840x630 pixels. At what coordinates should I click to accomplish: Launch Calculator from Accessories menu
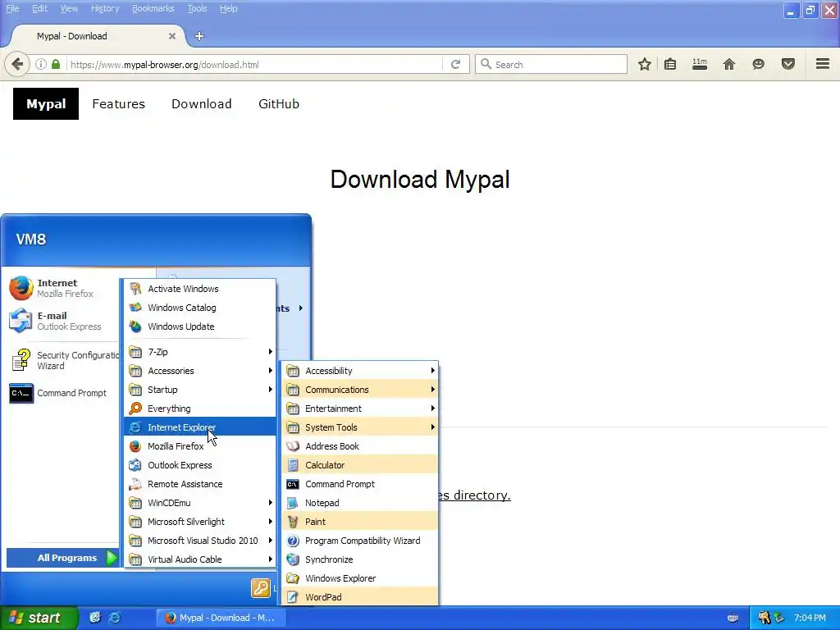359,465
